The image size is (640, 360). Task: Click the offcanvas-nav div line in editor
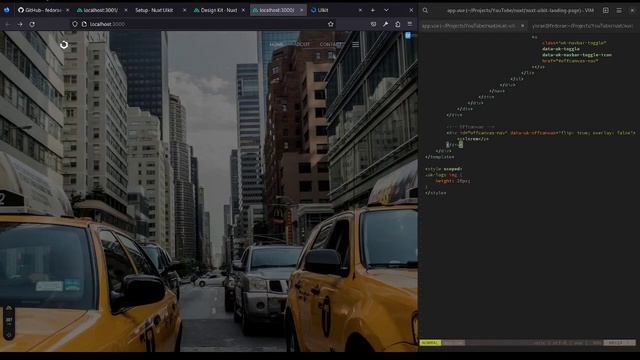point(541,133)
